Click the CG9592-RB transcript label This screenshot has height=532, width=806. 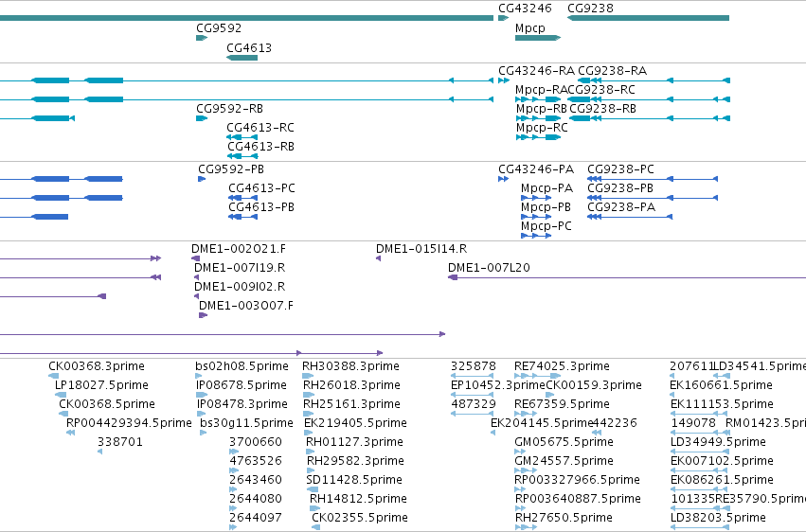[x=230, y=109]
